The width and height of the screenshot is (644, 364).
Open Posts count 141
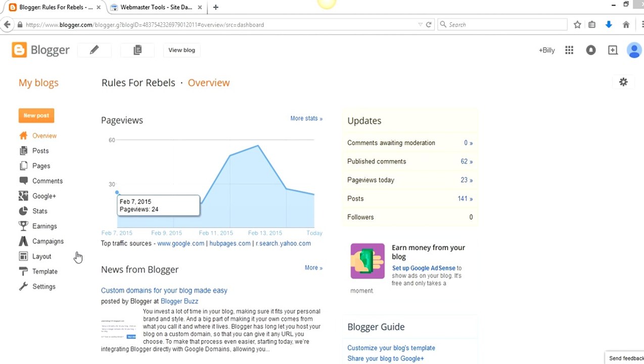pyautogui.click(x=465, y=199)
